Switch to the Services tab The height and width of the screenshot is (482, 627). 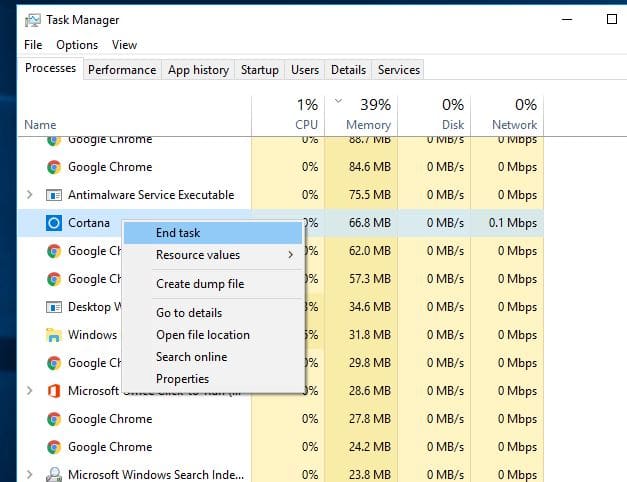(399, 70)
